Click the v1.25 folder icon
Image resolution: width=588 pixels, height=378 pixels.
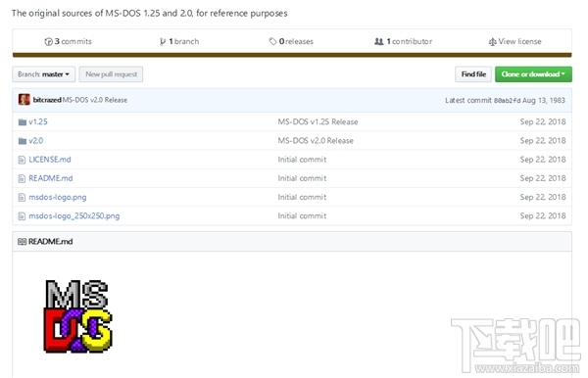click(x=23, y=122)
